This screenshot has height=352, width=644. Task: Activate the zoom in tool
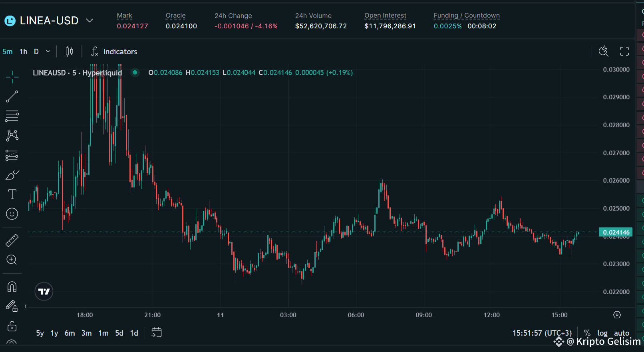click(x=12, y=260)
